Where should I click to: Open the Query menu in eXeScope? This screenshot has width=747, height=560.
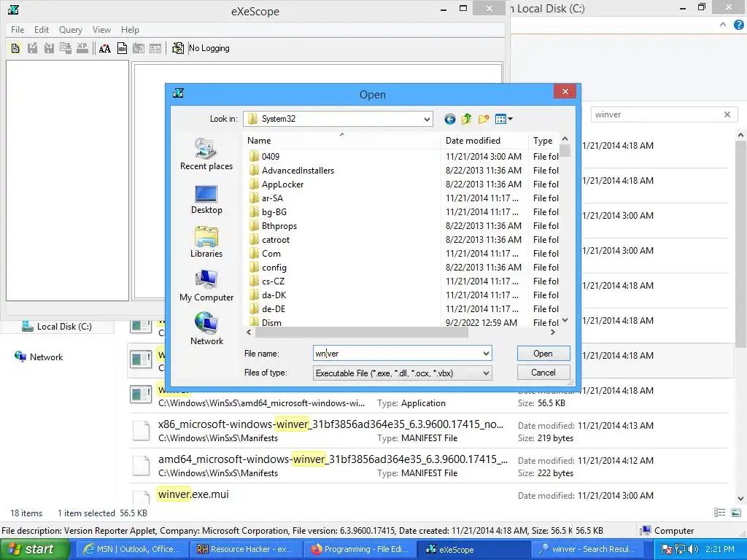[x=71, y=29]
